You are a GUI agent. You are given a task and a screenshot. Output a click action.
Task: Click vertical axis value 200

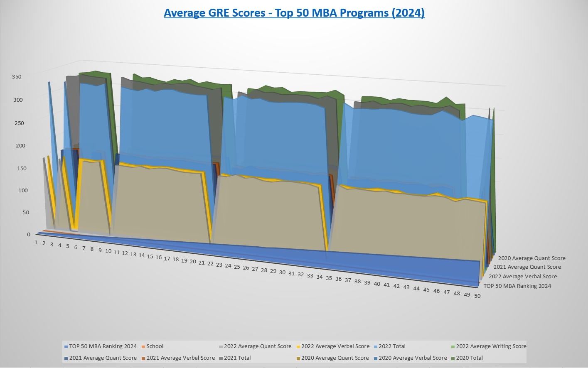click(x=21, y=146)
